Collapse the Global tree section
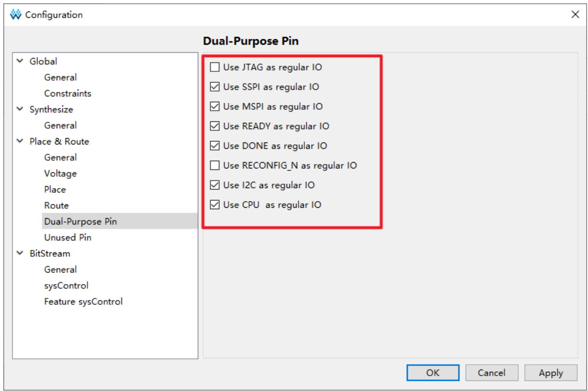This screenshot has width=588, height=391. tap(20, 61)
